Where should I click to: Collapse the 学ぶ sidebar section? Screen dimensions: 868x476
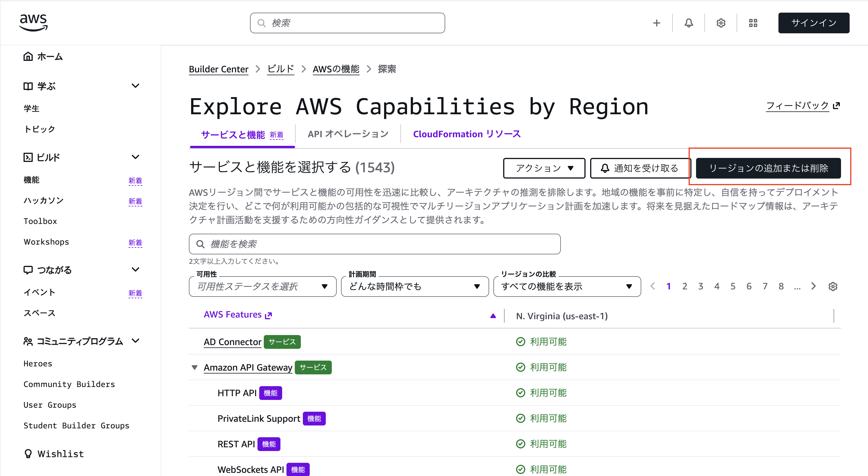pyautogui.click(x=135, y=86)
